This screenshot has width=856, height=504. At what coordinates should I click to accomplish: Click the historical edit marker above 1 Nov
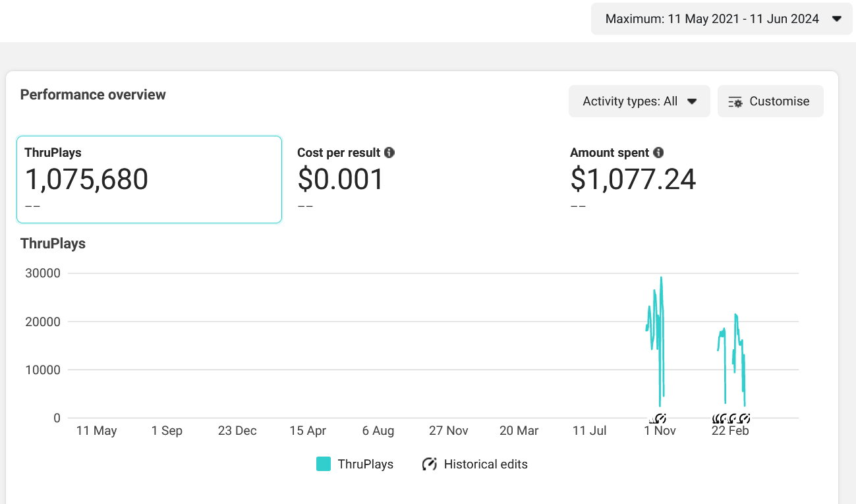tap(661, 418)
